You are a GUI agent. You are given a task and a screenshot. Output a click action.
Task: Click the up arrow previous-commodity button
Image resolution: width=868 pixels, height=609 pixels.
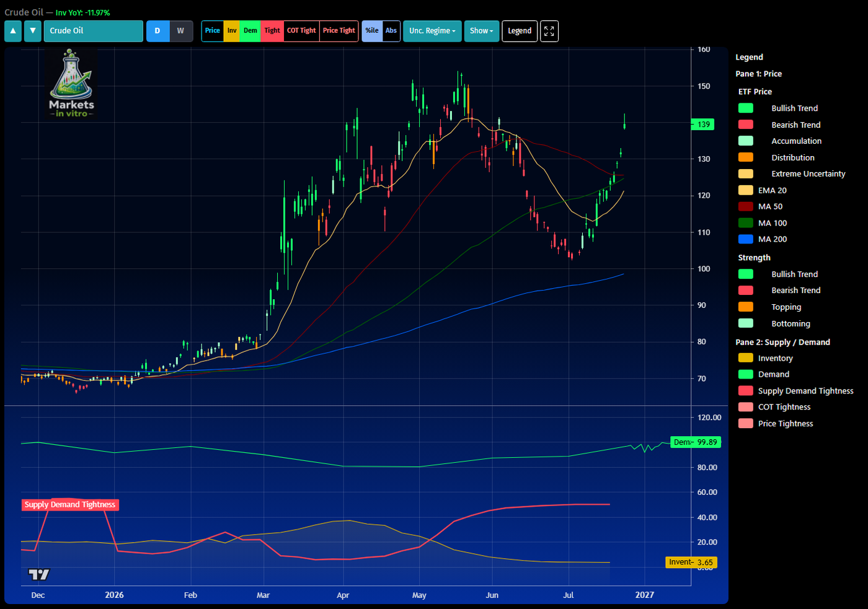point(13,31)
